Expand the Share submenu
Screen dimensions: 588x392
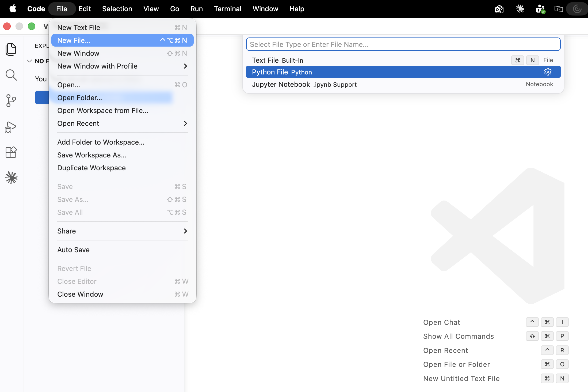point(123,231)
